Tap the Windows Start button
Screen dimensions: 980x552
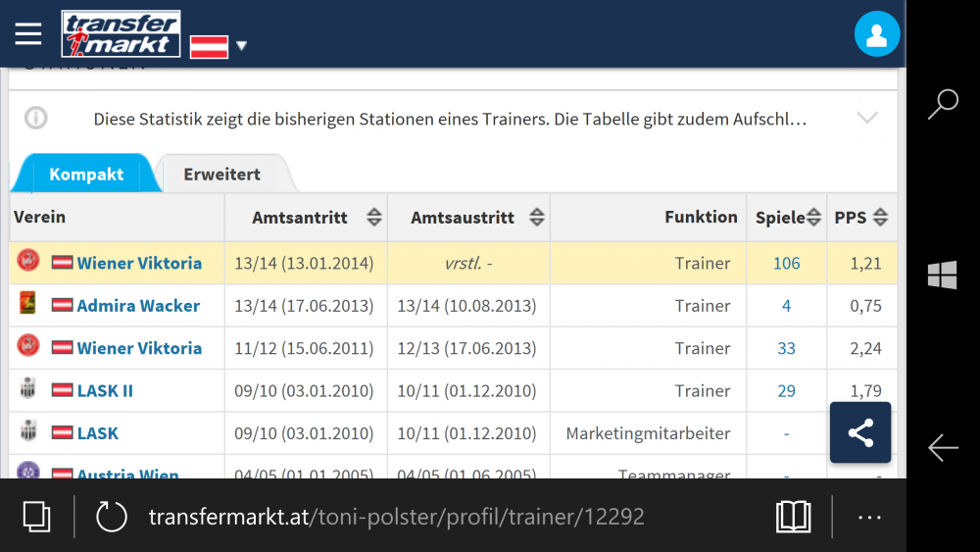click(943, 276)
